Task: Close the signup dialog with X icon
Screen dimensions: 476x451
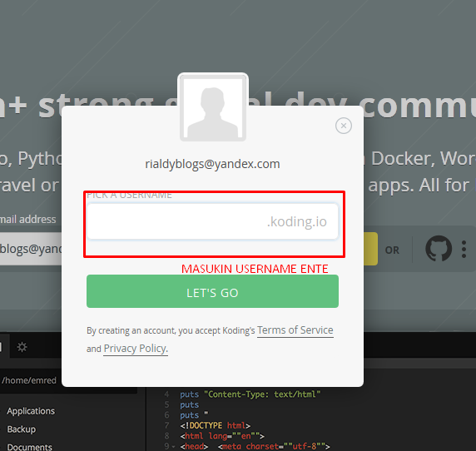Action: tap(344, 126)
